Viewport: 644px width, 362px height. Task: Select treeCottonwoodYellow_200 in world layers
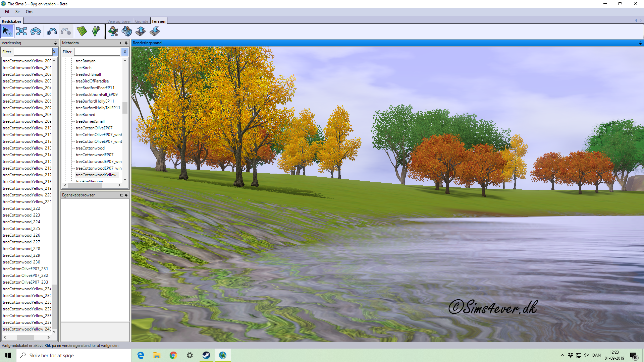[27, 61]
